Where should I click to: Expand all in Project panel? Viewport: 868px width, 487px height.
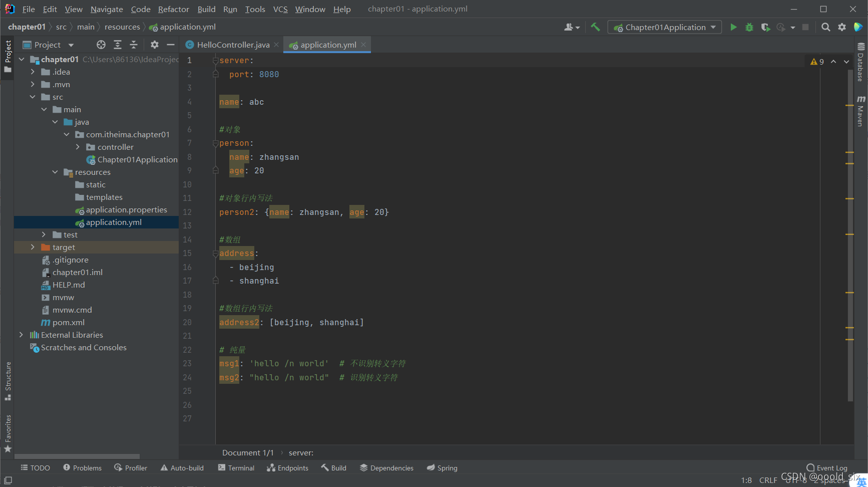click(118, 45)
